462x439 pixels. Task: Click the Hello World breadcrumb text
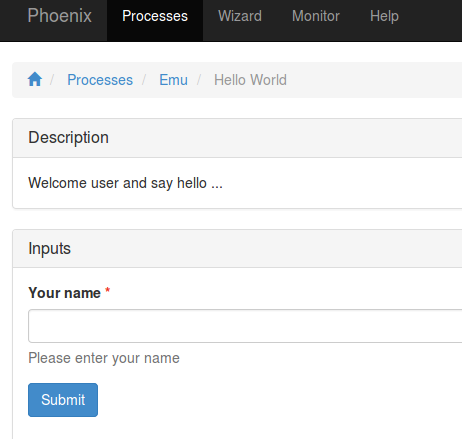(x=250, y=80)
